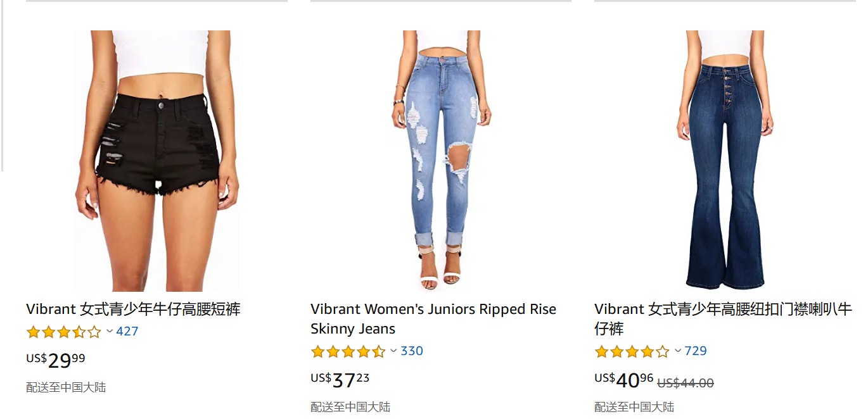Click the star rating of Ripped Rise Skinny Jeans
Screen dimensions: 868x419
(348, 351)
